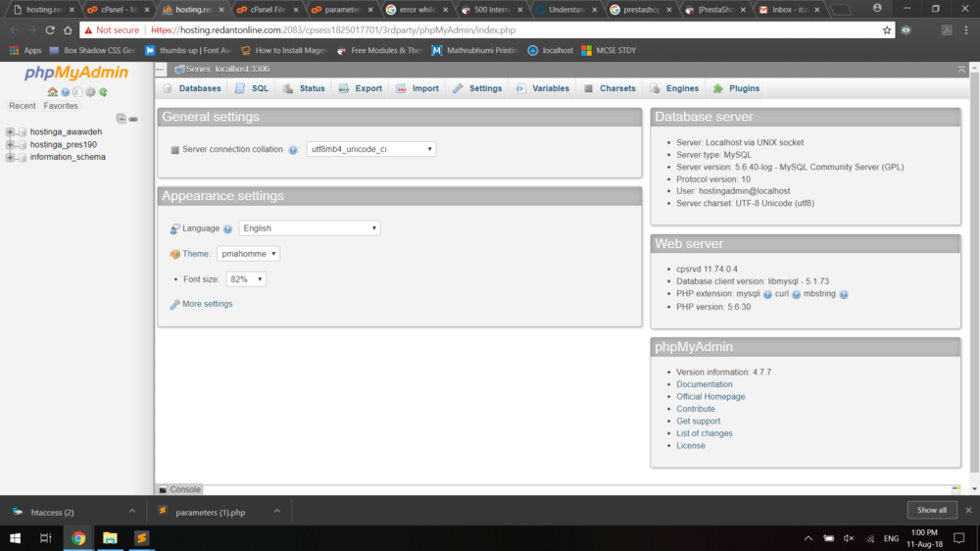Click the Recent tables button
Viewport: 980px width, 551px height.
23,106
